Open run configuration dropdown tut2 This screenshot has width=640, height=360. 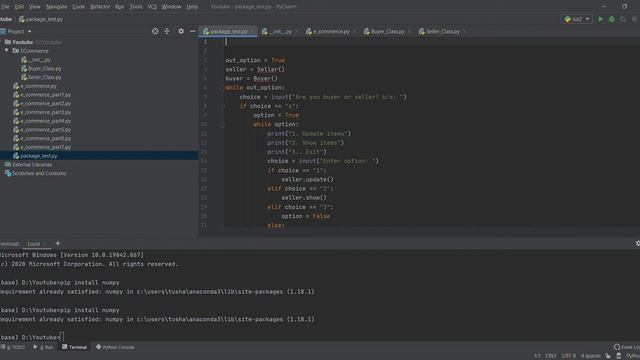577,19
